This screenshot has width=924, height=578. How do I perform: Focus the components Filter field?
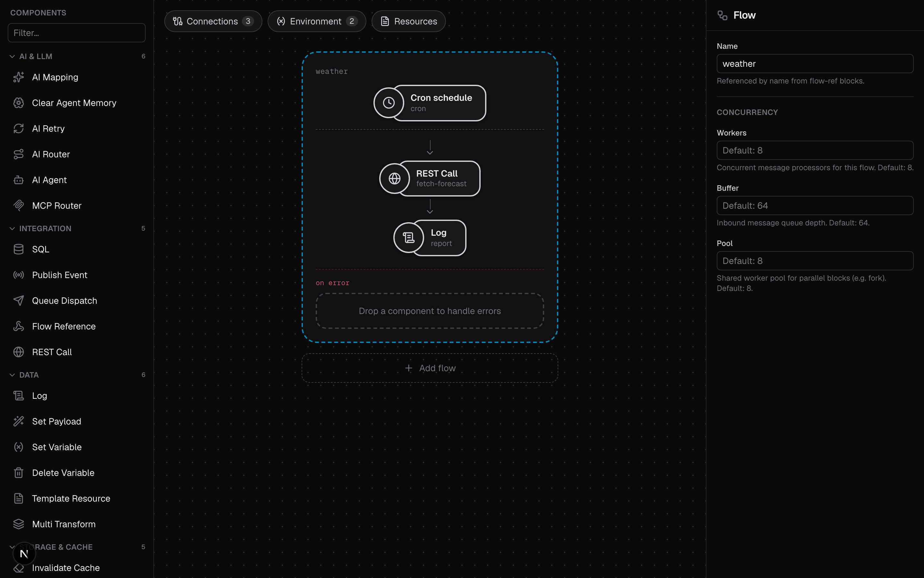pos(77,33)
